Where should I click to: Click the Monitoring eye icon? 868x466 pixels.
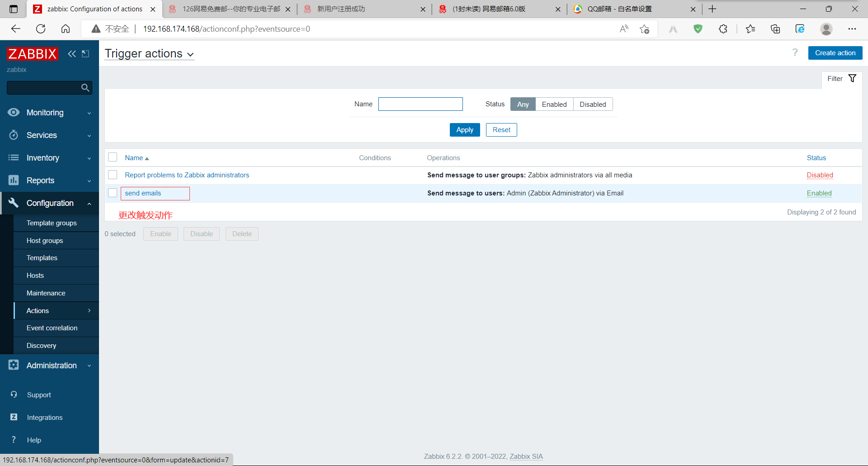point(14,112)
